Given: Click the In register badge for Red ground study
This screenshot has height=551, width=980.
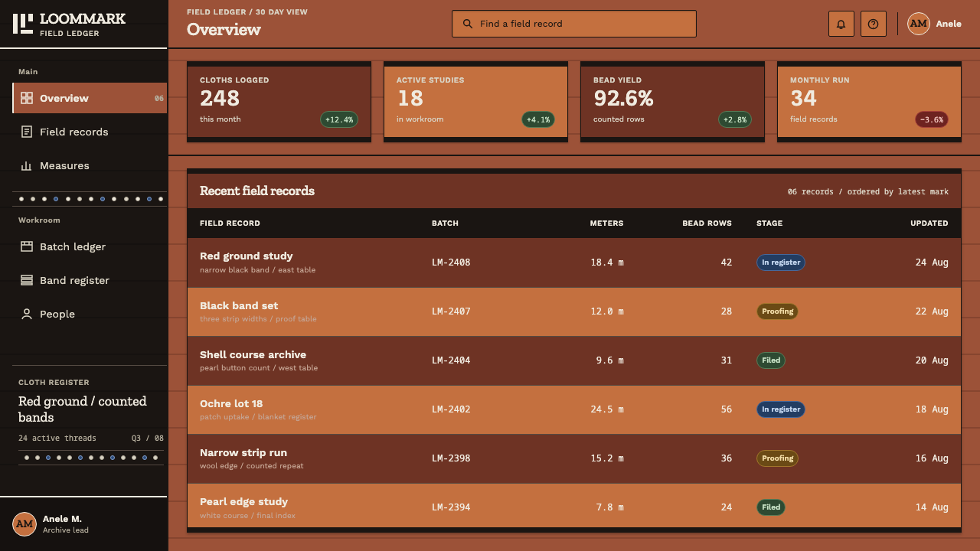Looking at the screenshot, I should click(781, 262).
